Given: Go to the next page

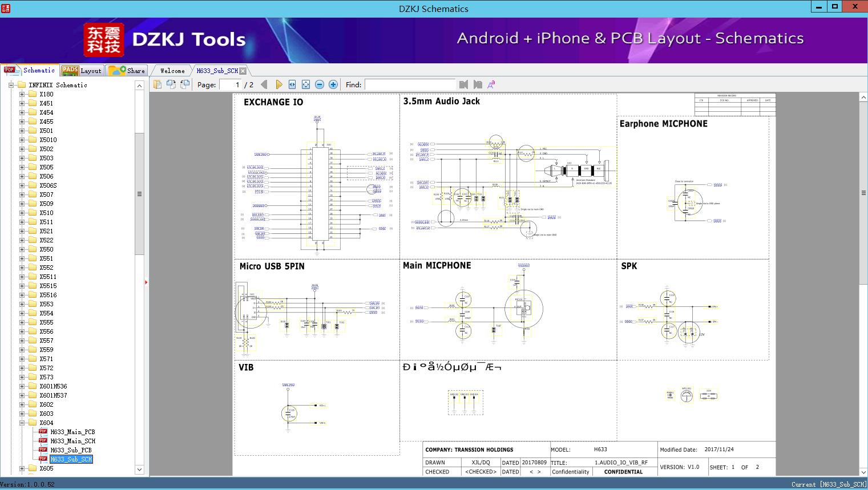Looking at the screenshot, I should [x=278, y=84].
